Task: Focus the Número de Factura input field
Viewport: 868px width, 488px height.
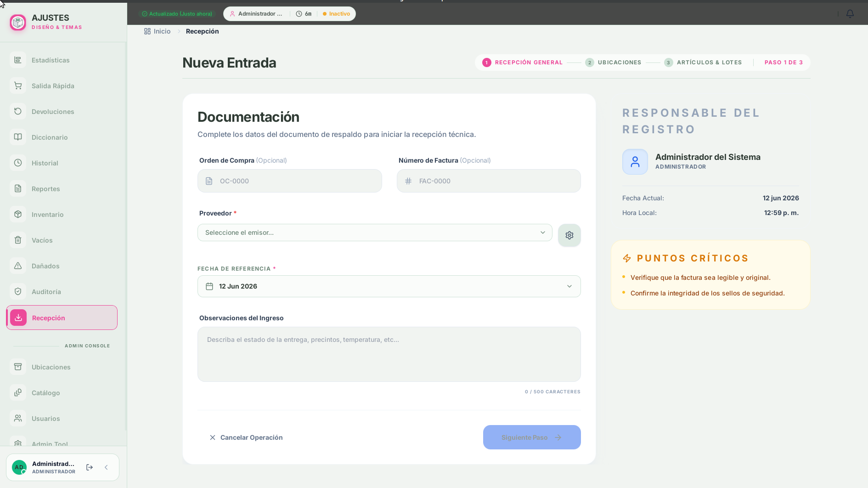Action: (489, 181)
